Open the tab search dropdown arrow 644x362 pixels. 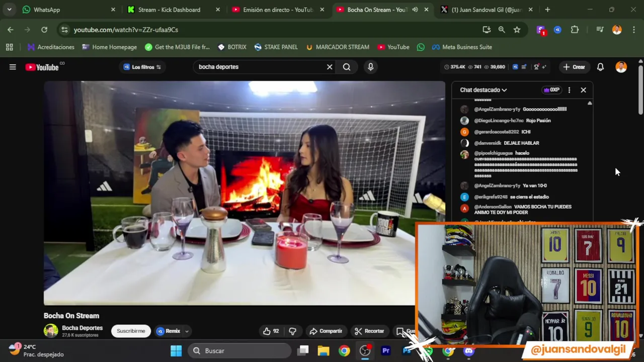click(9, 10)
